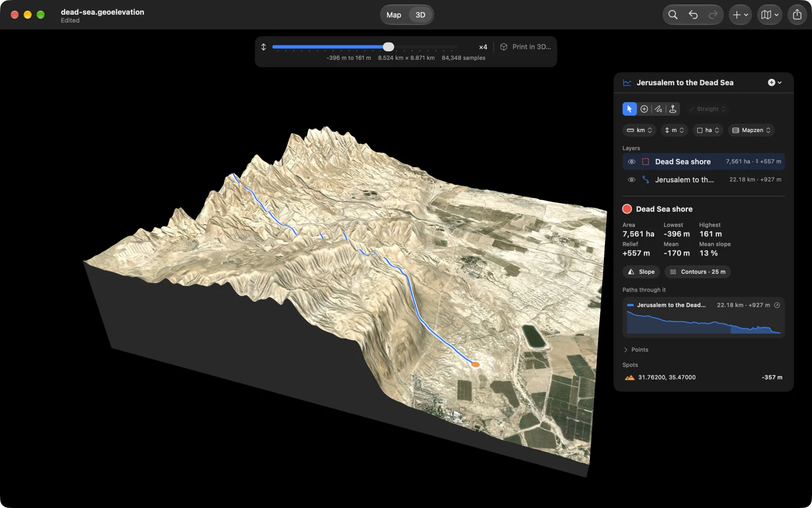Screen dimensions: 812x508
Task: Click the x4 exaggeration label
Action: pyautogui.click(x=483, y=47)
